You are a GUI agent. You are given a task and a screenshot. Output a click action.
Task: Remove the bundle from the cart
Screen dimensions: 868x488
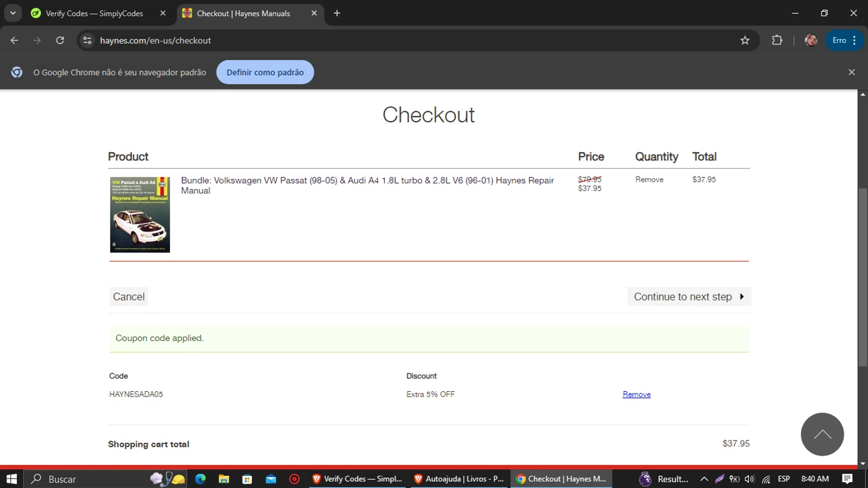tap(649, 179)
